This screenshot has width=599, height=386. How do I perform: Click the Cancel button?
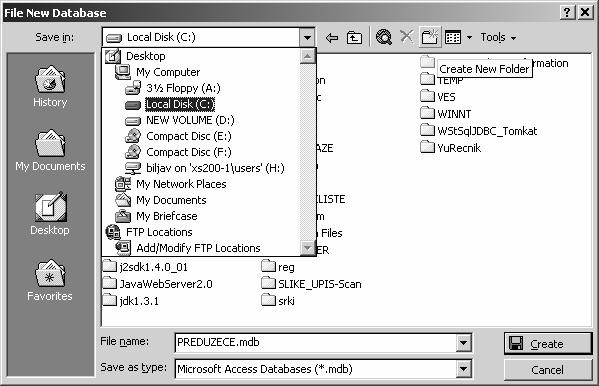(x=548, y=370)
